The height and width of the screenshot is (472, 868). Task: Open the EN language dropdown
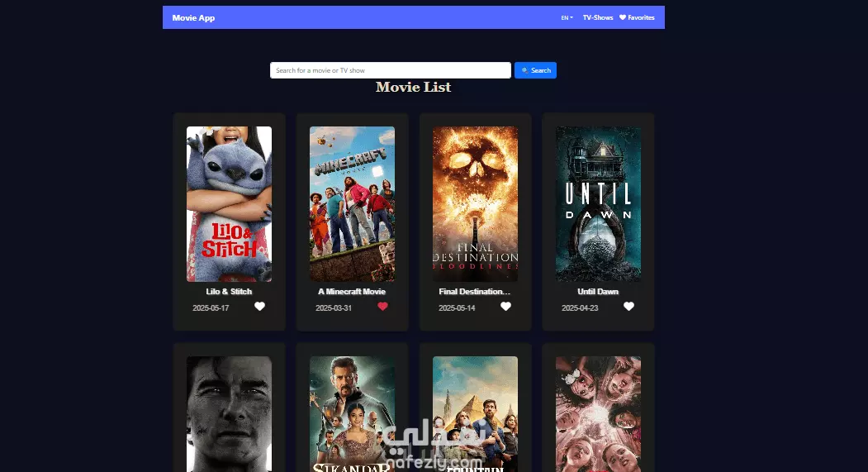click(567, 17)
